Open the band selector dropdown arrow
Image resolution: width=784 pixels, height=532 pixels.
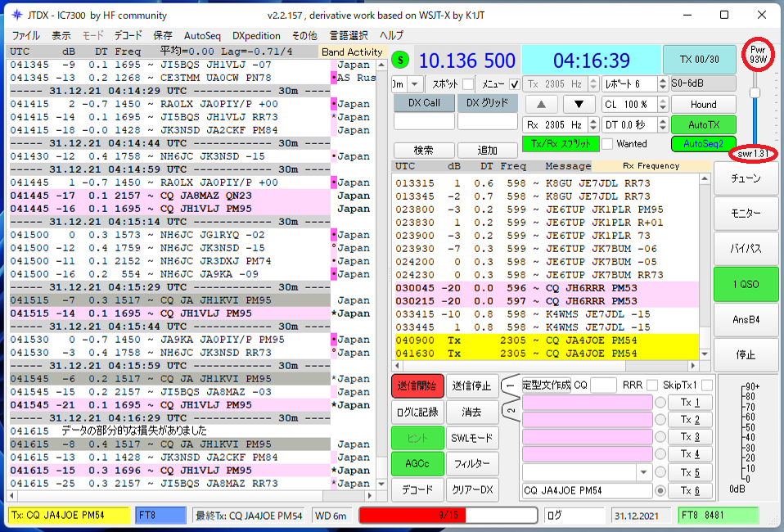(416, 84)
